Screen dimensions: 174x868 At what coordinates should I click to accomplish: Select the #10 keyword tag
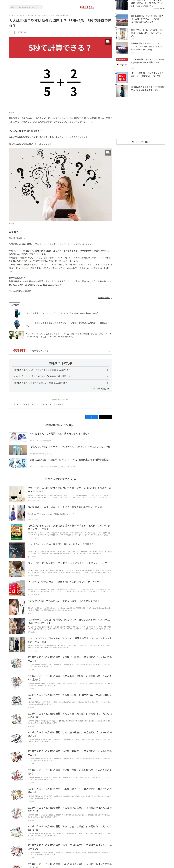[x=25, y=404]
